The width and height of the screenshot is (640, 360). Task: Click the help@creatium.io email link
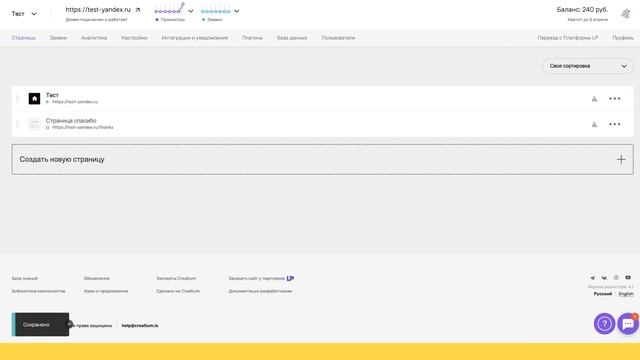click(140, 325)
